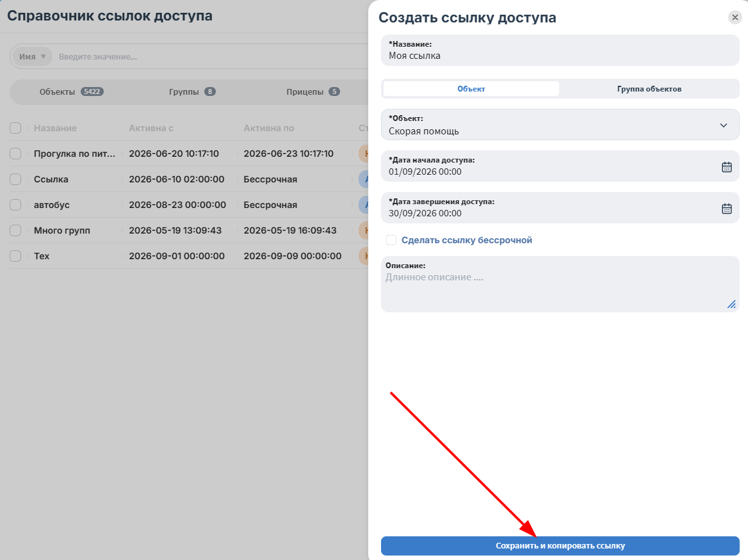The height and width of the screenshot is (560, 748).
Task: Open calendar for access end date
Action: [x=726, y=209]
